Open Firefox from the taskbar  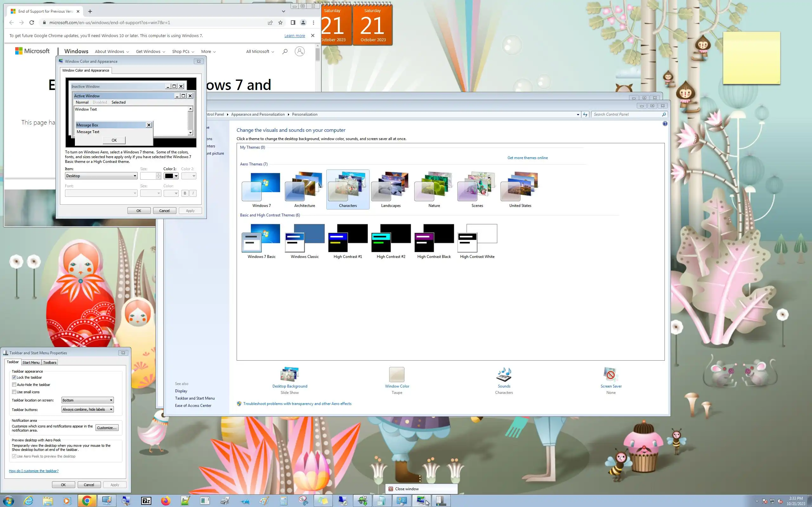[166, 501]
